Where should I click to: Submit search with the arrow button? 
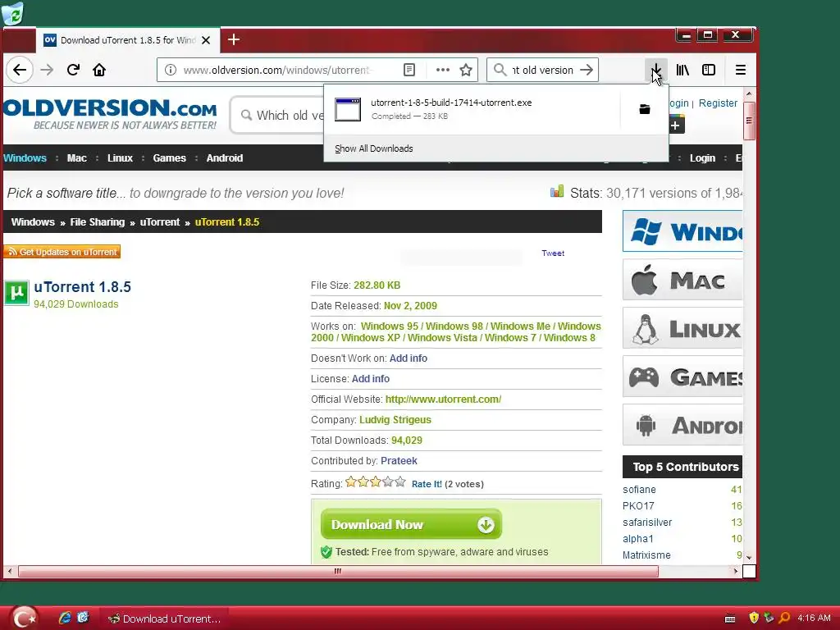pyautogui.click(x=587, y=70)
